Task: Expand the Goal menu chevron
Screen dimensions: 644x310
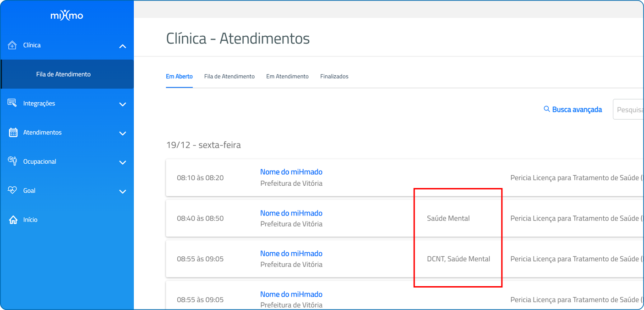Action: (x=122, y=191)
